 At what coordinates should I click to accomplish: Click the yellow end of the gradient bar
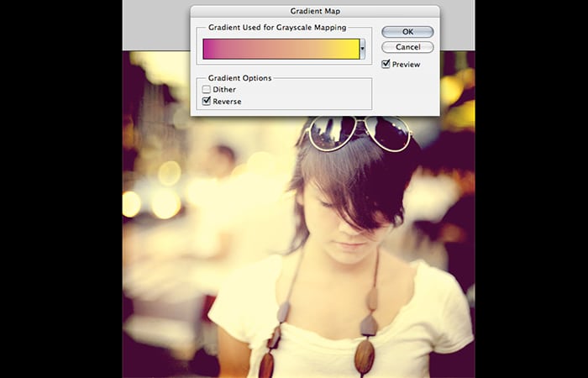coord(351,50)
